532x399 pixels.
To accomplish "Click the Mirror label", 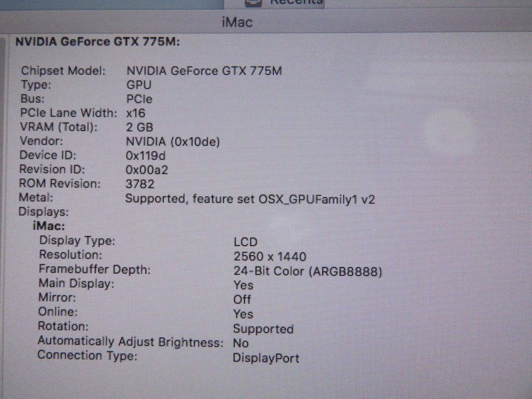I will pyautogui.click(x=57, y=298).
